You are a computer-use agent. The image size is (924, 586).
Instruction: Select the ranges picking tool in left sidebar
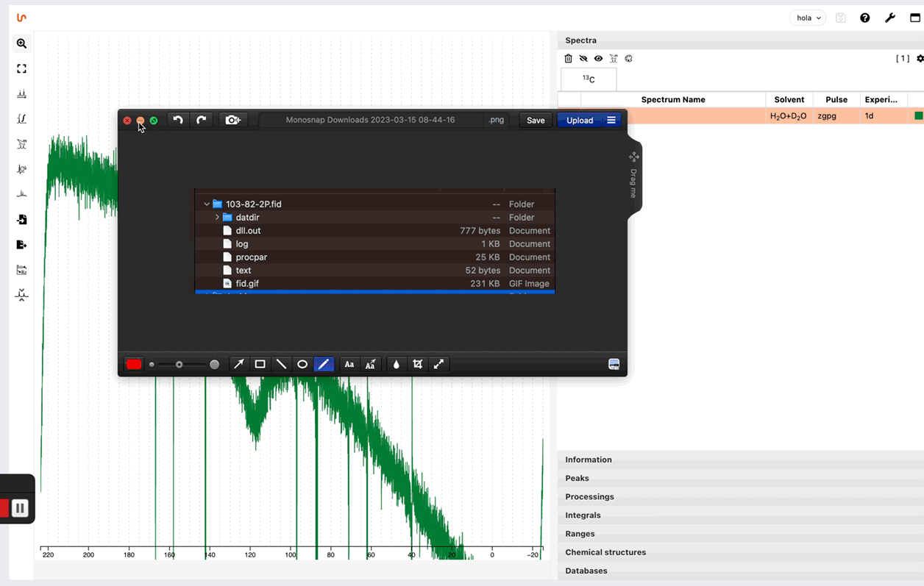[x=21, y=144]
